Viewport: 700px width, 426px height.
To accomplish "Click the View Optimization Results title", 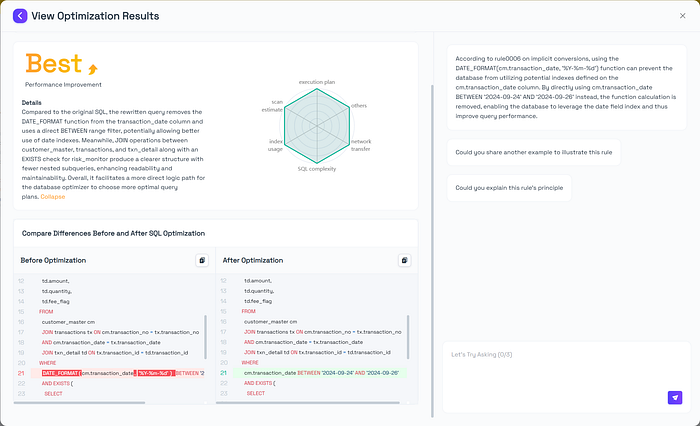I will pos(95,16).
